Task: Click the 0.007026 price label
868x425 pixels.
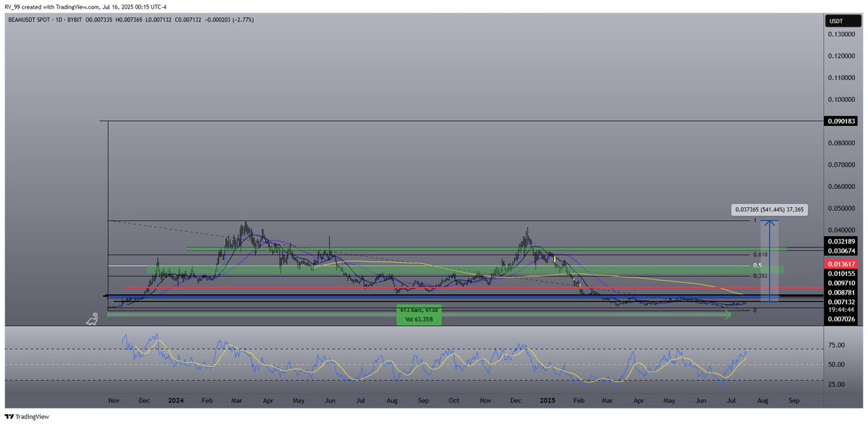Action: coord(840,321)
